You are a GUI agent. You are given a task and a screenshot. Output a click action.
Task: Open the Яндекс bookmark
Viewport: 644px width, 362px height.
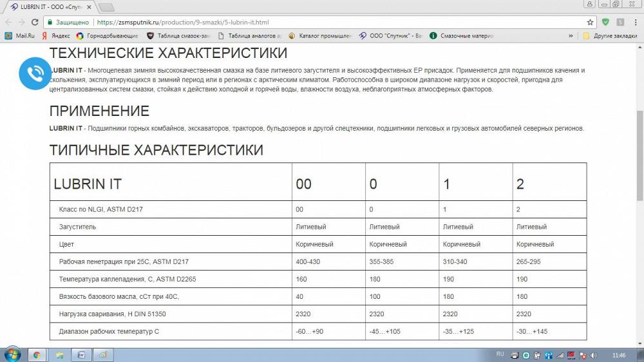(56, 36)
